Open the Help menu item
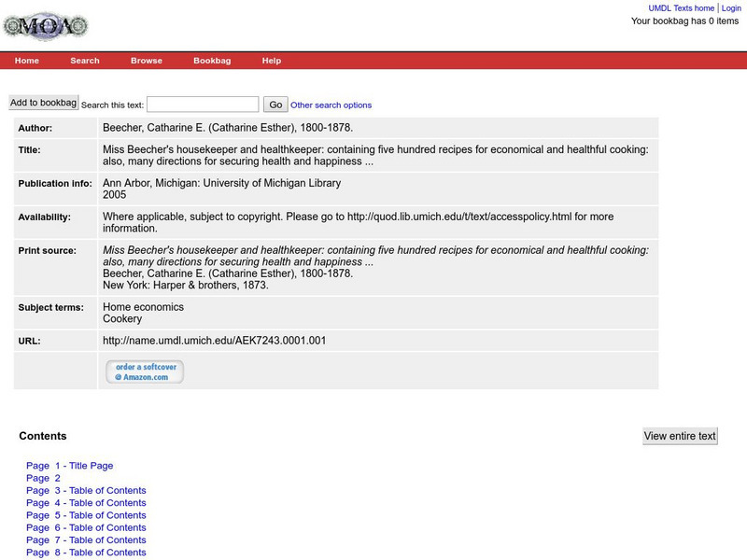 tap(272, 61)
